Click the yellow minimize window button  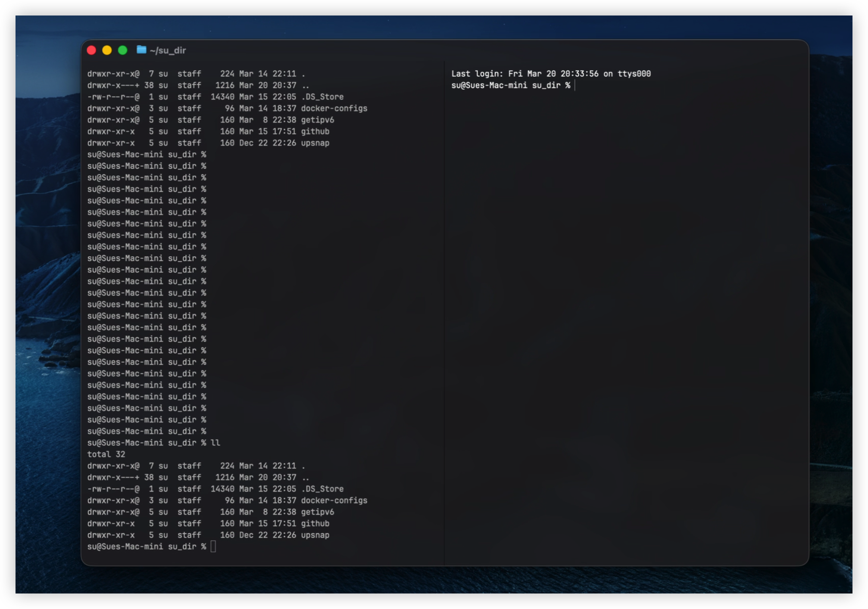107,50
